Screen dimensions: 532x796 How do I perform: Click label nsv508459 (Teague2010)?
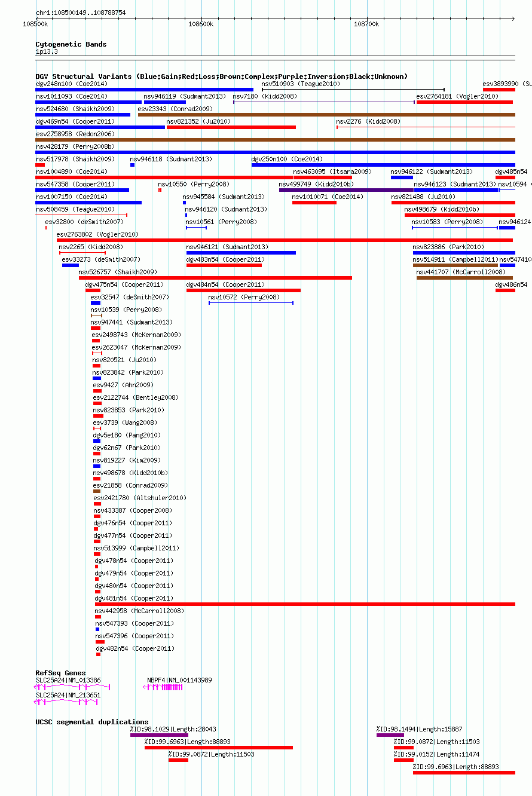(75, 209)
